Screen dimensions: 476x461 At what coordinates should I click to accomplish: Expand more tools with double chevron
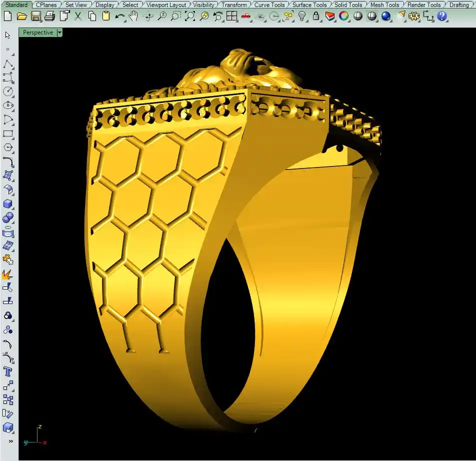(10, 441)
